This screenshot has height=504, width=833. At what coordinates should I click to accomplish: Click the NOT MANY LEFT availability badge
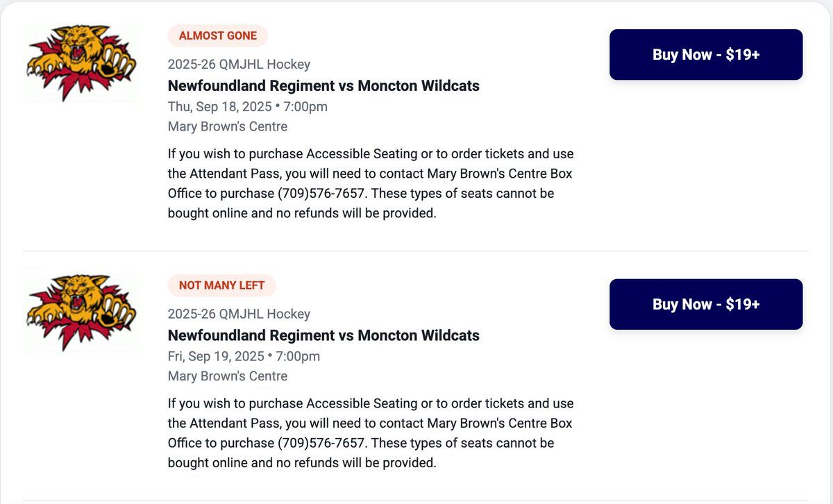pyautogui.click(x=221, y=285)
